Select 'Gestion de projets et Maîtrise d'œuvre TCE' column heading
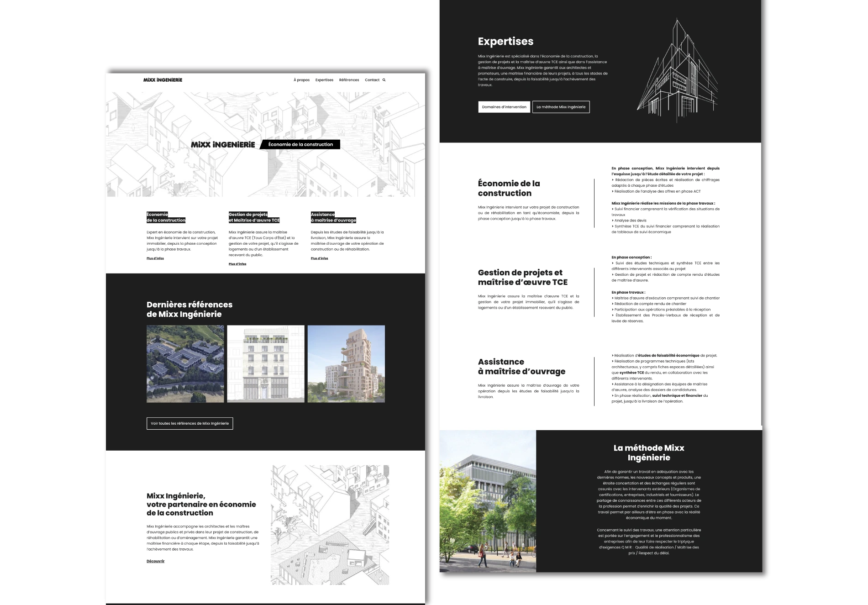Screen dimensions: 868x605 coord(254,217)
